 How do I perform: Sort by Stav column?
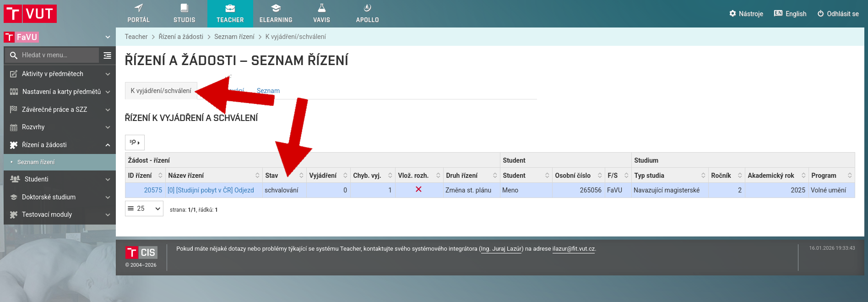284,176
